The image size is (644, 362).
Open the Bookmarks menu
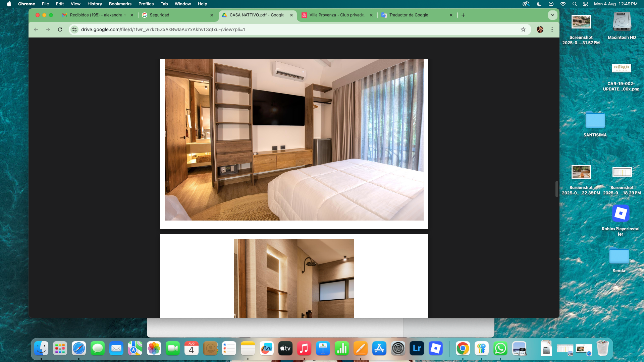tap(120, 4)
